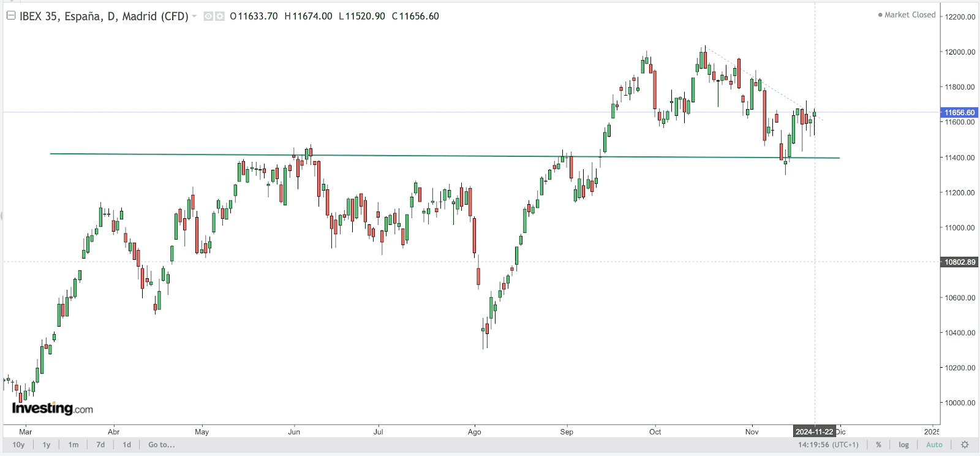Toggle log scale mode
Screen dimensions: 980x456
pos(904,445)
